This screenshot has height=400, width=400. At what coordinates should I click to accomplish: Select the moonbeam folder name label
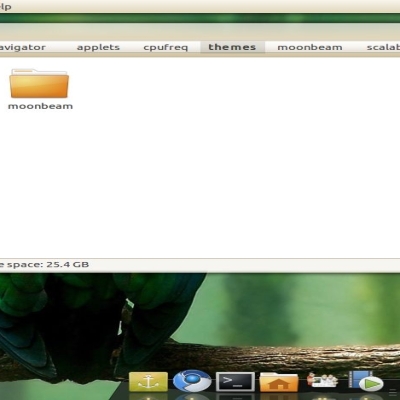(40, 106)
